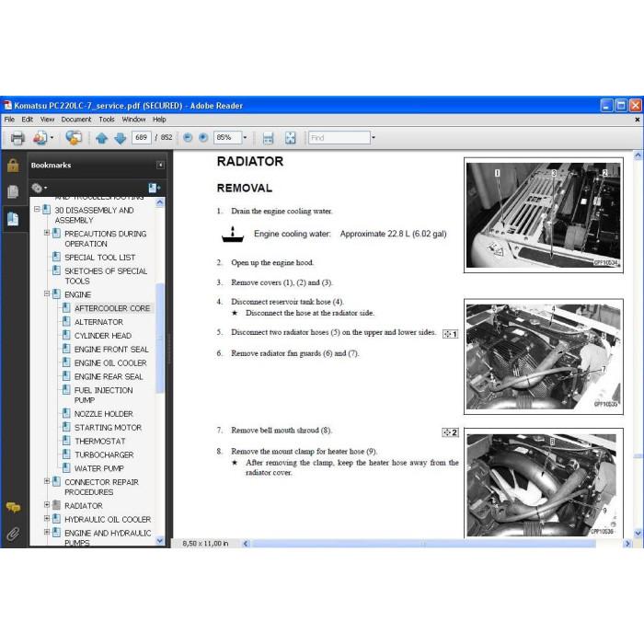
Task: Open the View menu
Action: pos(47,120)
